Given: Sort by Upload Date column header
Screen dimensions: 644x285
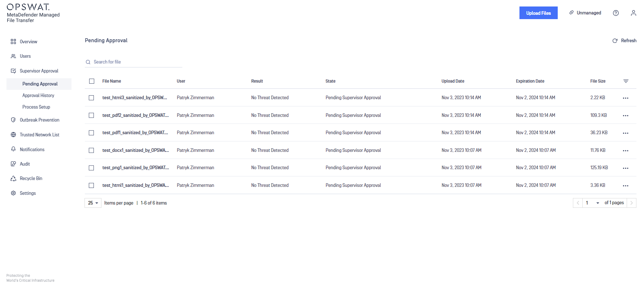Looking at the screenshot, I should click(x=453, y=81).
